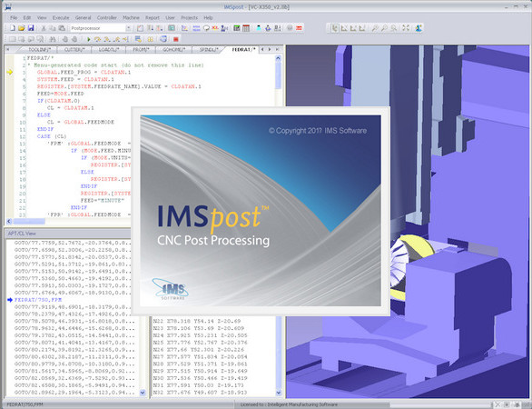This screenshot has width=532, height=409.
Task: Click the yellow pause-like icon
Action: coord(151,39)
